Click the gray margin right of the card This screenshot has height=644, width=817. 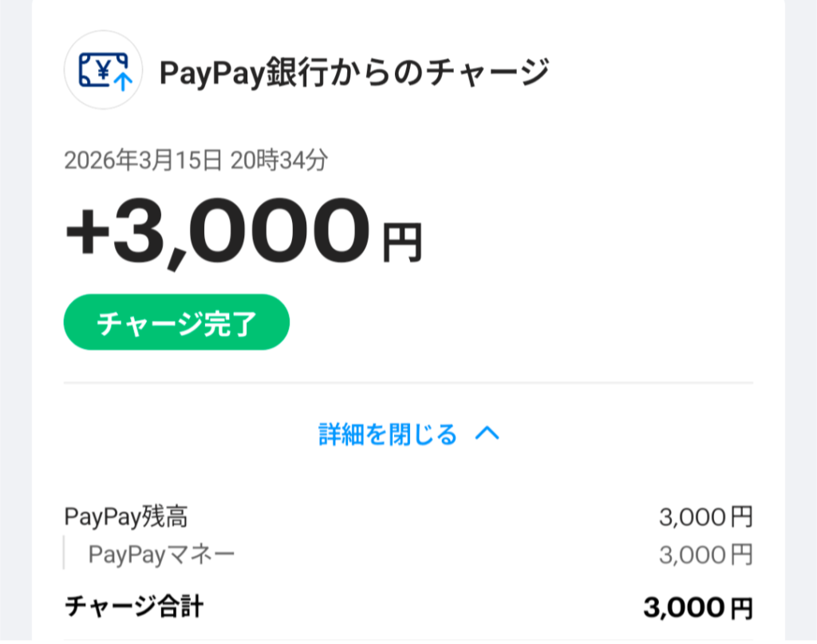pyautogui.click(x=801, y=319)
